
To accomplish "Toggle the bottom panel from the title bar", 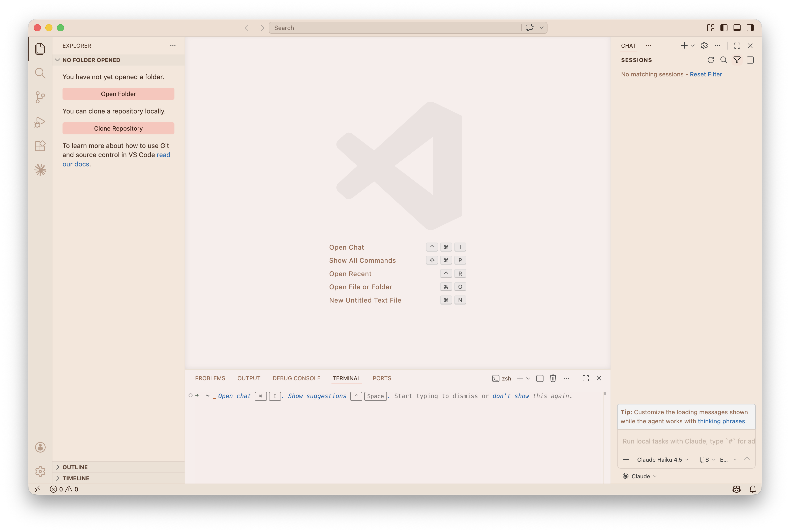I will coord(737,27).
